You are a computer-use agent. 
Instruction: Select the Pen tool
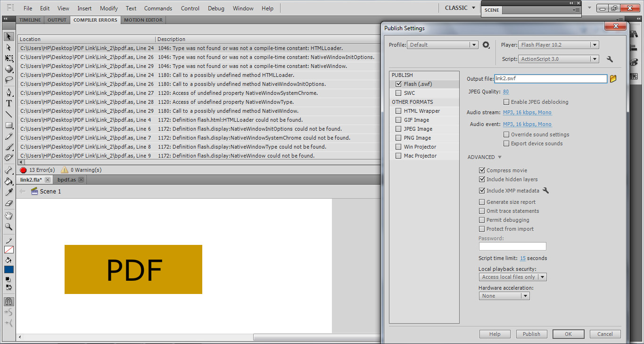click(x=8, y=92)
